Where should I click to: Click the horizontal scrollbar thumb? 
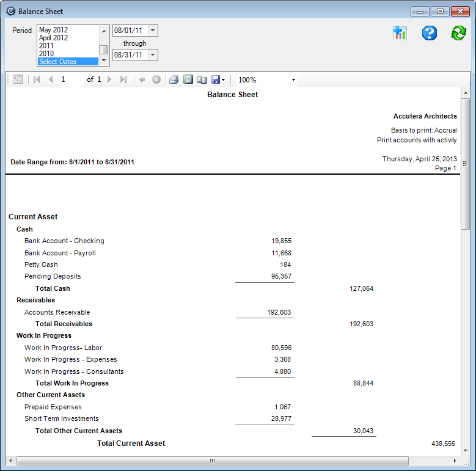pos(212,461)
